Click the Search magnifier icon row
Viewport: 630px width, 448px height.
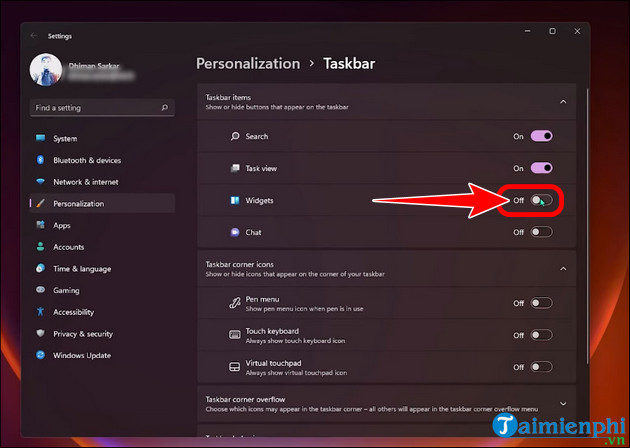coord(235,136)
